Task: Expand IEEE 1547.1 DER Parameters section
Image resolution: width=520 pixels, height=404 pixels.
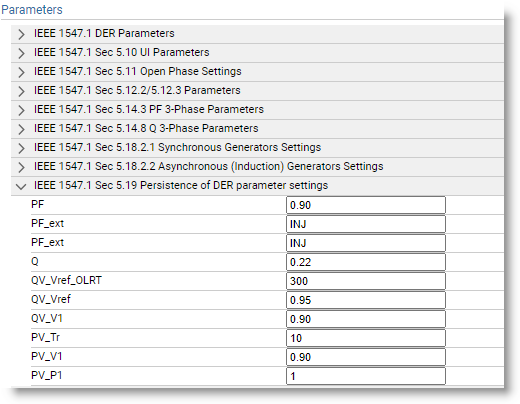Action: coord(21,34)
